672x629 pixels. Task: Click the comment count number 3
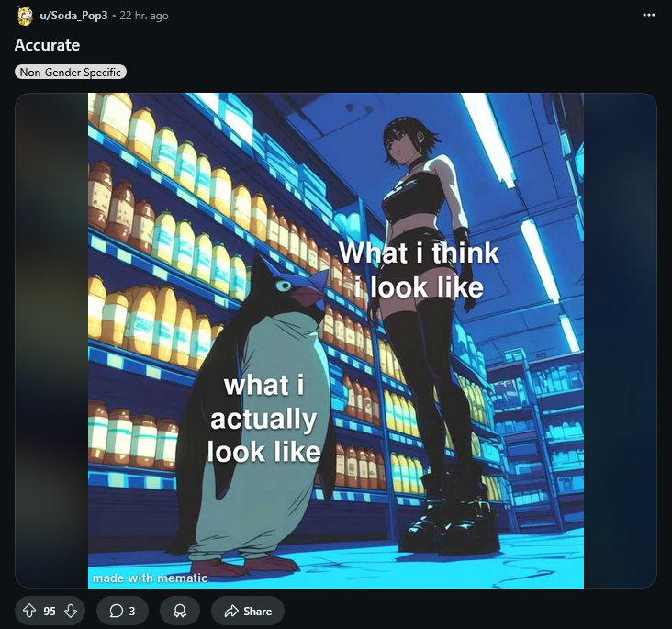click(x=132, y=611)
